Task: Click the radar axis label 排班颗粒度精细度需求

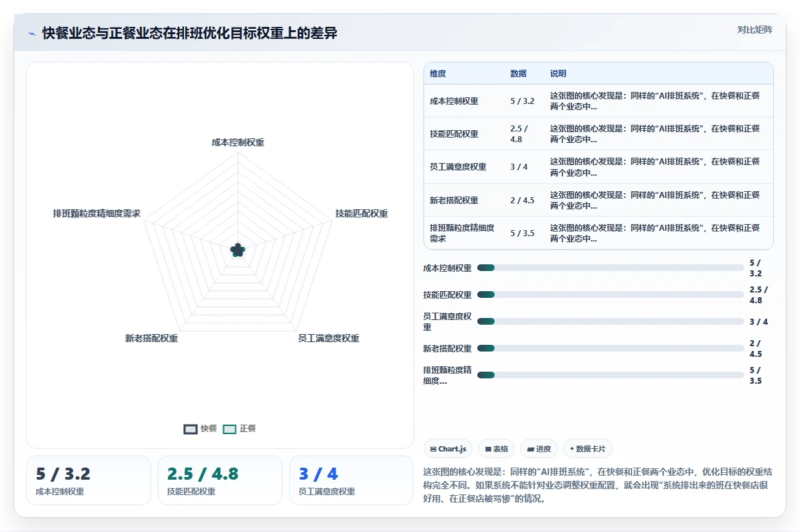Action: pos(97,213)
